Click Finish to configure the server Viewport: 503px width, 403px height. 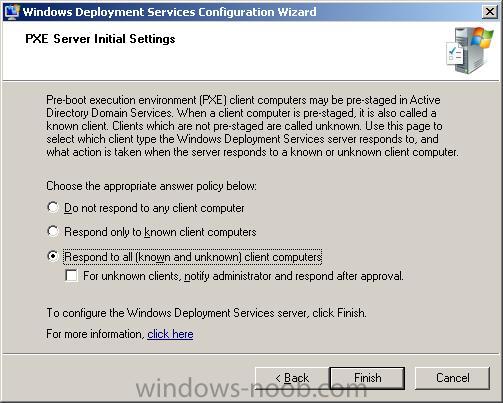(367, 378)
